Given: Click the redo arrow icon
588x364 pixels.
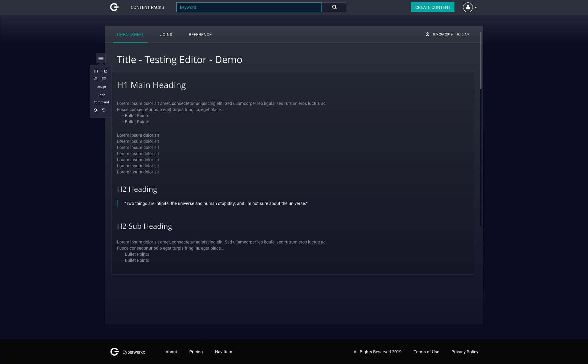Looking at the screenshot, I should 104,110.
